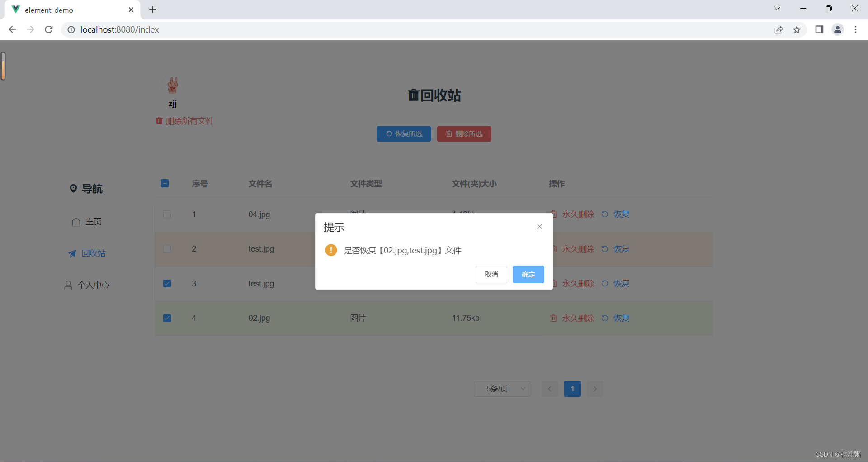Open the 5条/页 page size dropdown
Viewport: 868px width, 462px height.
click(501, 389)
